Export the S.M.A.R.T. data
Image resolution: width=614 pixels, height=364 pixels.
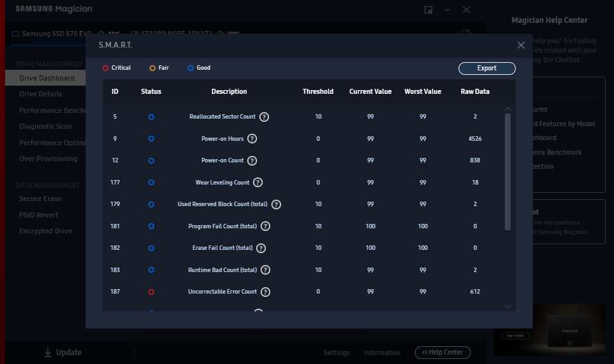pyautogui.click(x=487, y=68)
